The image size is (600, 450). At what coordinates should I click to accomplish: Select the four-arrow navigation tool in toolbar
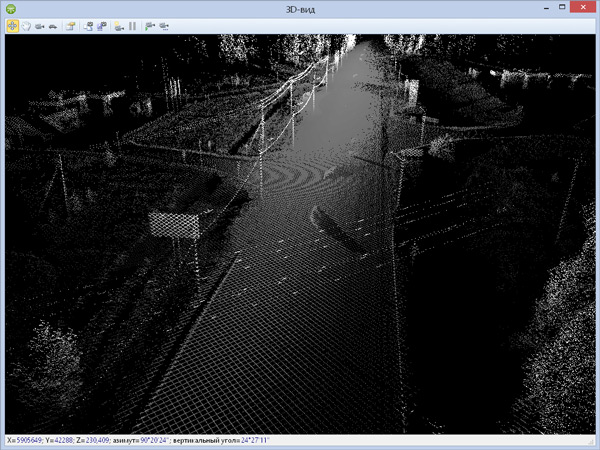[12, 27]
